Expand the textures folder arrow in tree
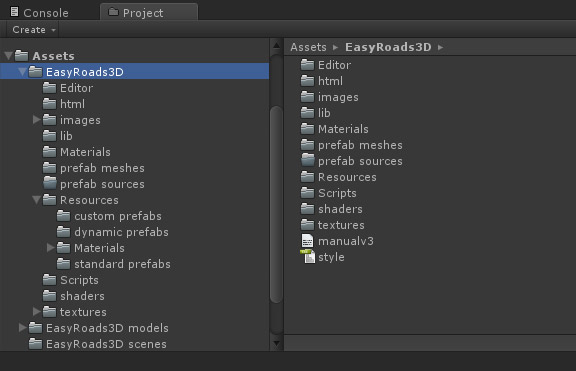Image resolution: width=576 pixels, height=371 pixels. pos(36,312)
